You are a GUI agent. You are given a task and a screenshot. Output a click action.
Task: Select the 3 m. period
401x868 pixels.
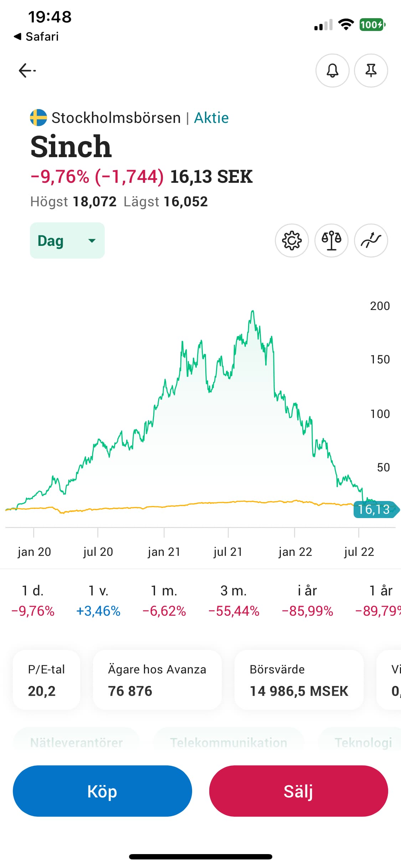click(x=233, y=600)
